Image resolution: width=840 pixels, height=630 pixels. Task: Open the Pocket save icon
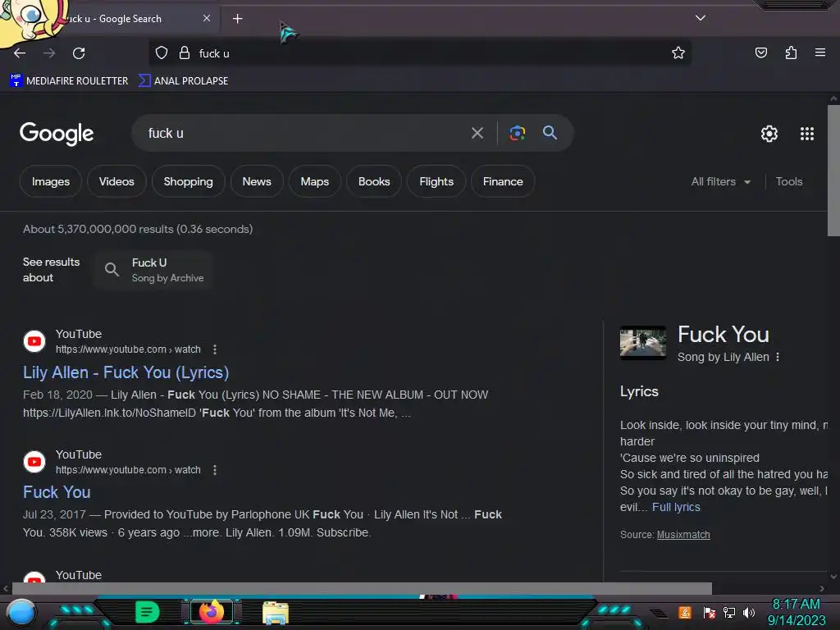point(760,52)
